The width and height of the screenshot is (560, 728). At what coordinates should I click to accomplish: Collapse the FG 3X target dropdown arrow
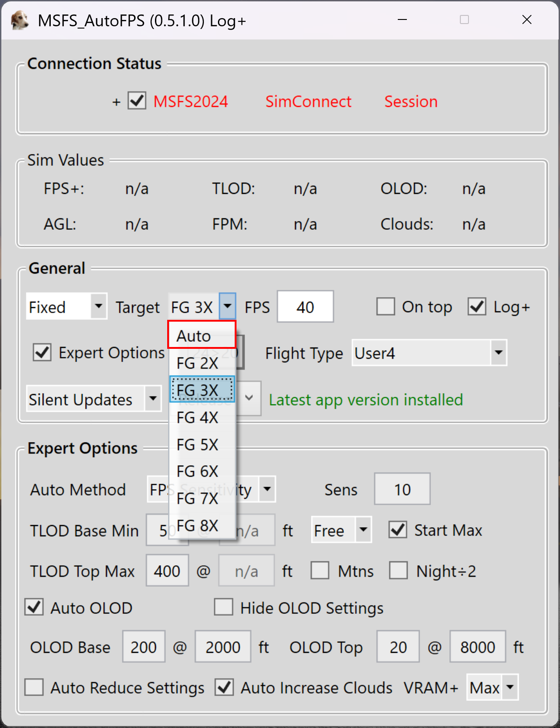click(227, 306)
